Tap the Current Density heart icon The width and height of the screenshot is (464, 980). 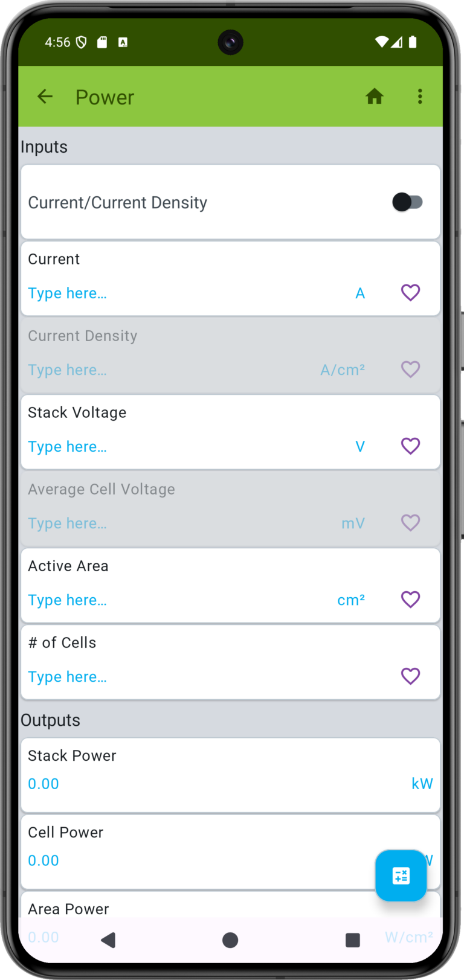(x=411, y=370)
